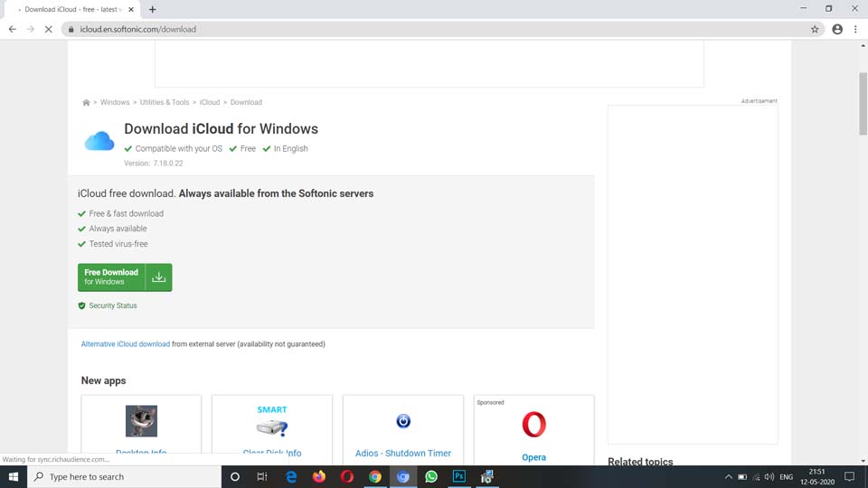Open the volume speaker tray icon

click(769, 477)
